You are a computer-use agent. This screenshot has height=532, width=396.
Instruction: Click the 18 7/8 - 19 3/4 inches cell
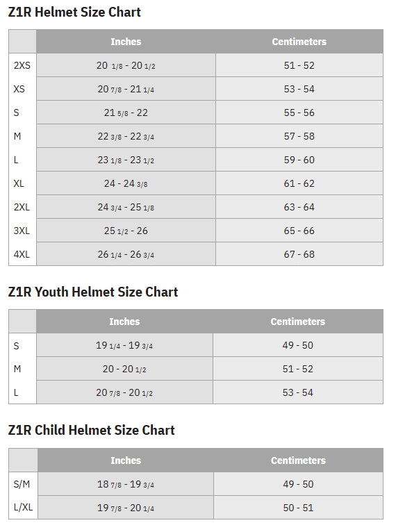(126, 484)
